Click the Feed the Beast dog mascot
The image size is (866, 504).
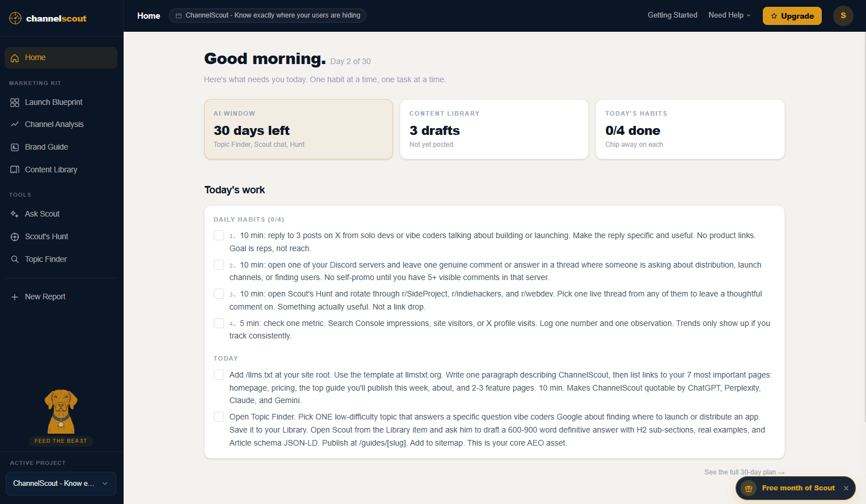click(x=61, y=412)
